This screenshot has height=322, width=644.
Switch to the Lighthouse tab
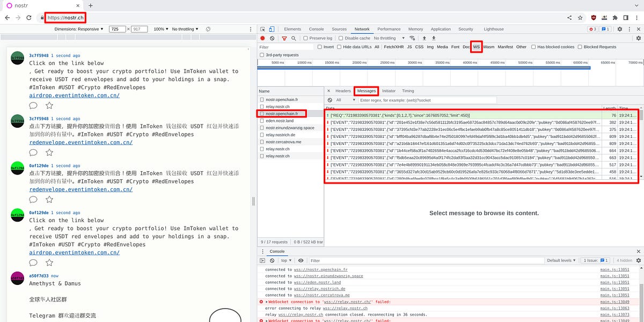tap(493, 29)
